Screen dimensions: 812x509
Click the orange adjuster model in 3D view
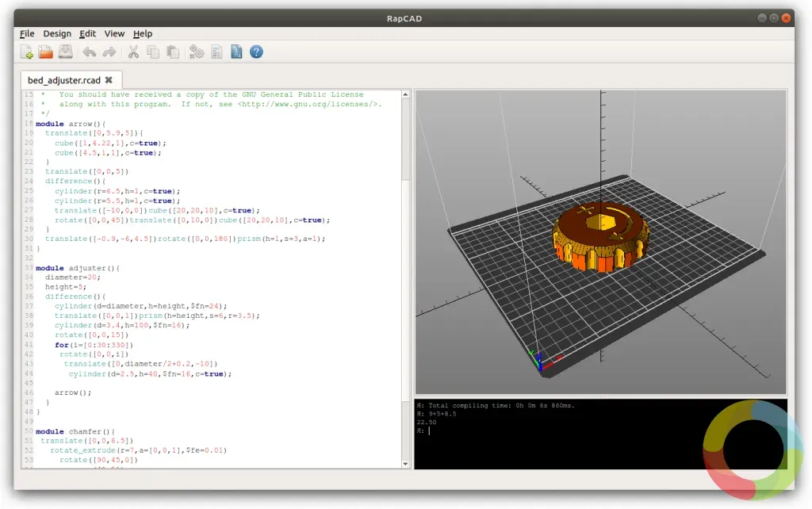coord(601,236)
